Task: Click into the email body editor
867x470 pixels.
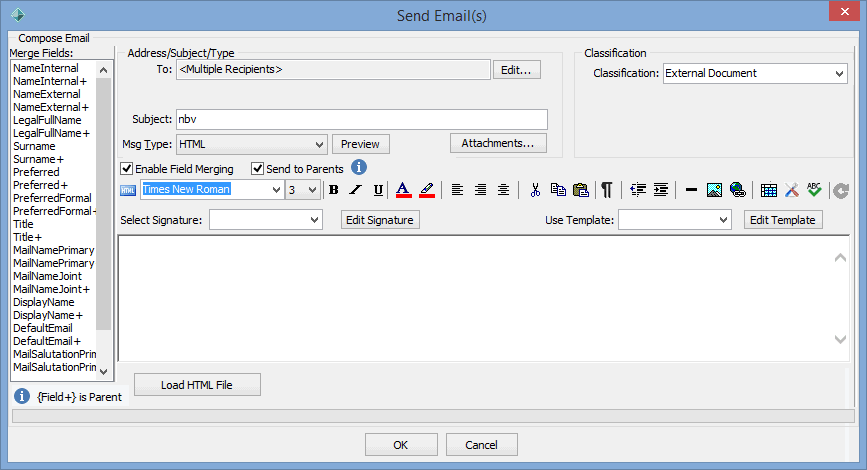Action: 476,299
